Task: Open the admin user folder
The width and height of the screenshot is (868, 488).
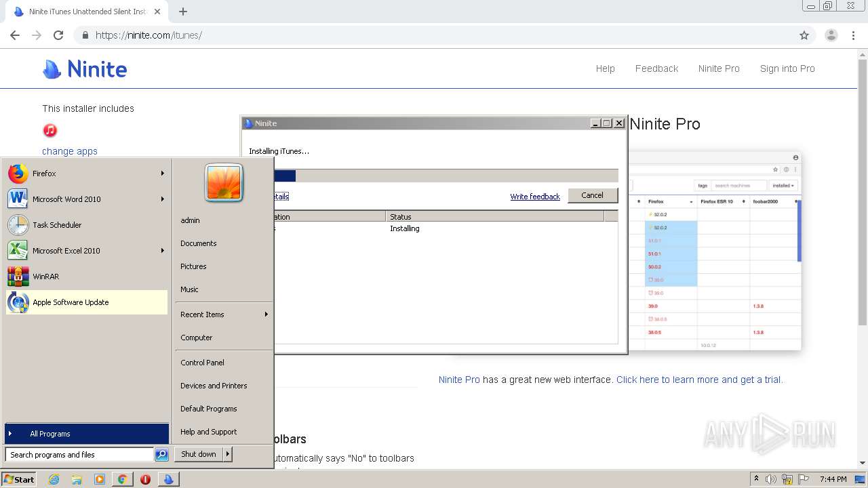Action: tap(190, 220)
